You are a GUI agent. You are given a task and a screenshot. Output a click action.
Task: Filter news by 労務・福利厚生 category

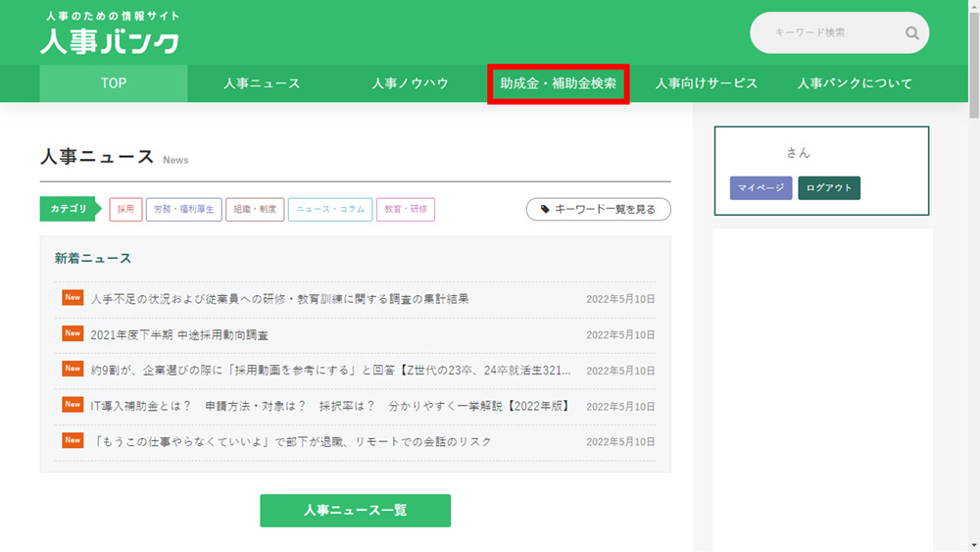click(x=183, y=209)
